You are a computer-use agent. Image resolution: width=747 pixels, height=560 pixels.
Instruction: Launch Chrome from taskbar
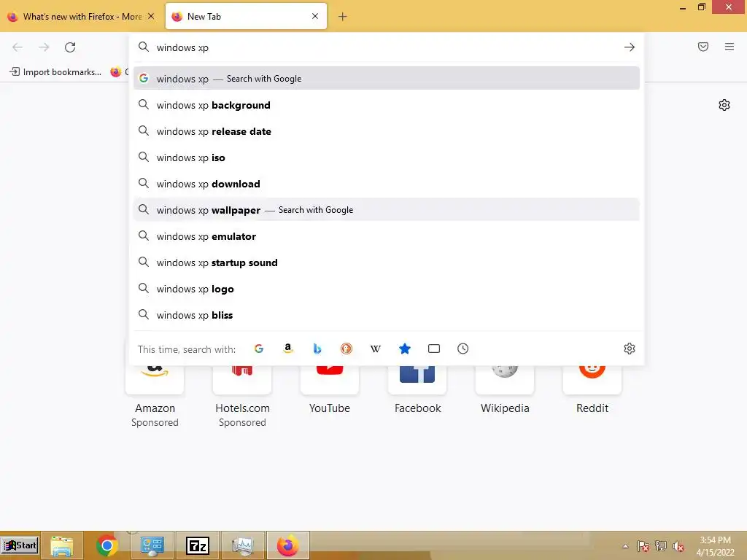(x=107, y=545)
